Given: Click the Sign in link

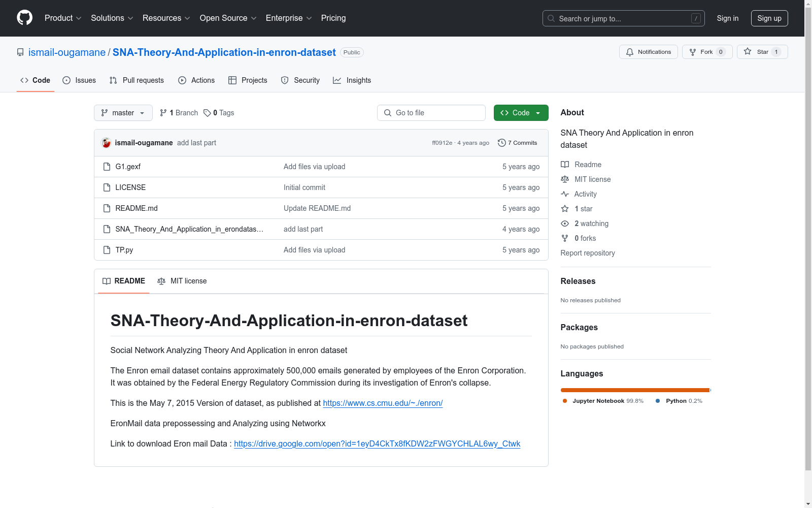Looking at the screenshot, I should (x=728, y=18).
